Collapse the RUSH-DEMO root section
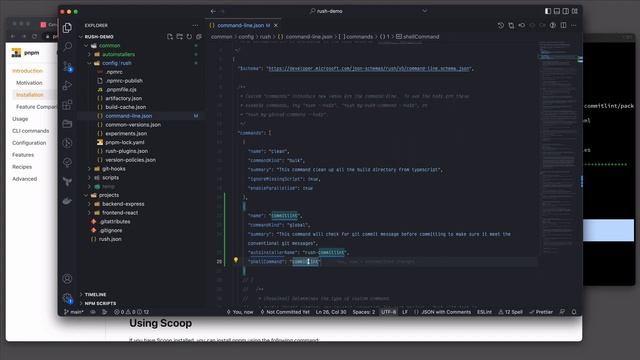This screenshot has height=360, width=640. 98,37
